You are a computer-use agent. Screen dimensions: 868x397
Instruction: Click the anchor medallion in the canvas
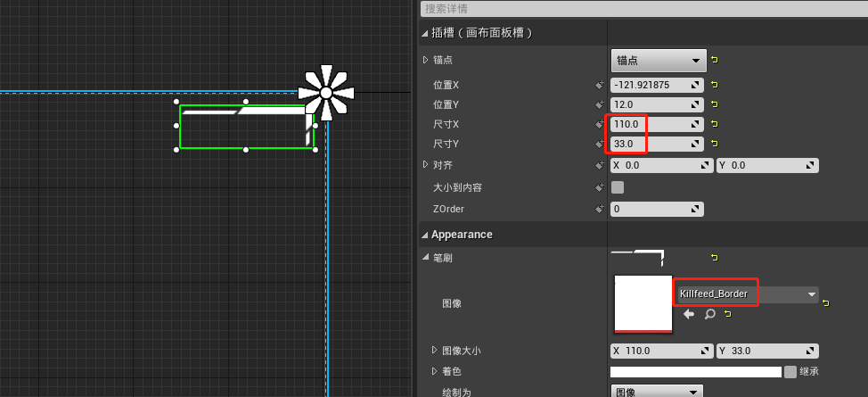pos(326,93)
